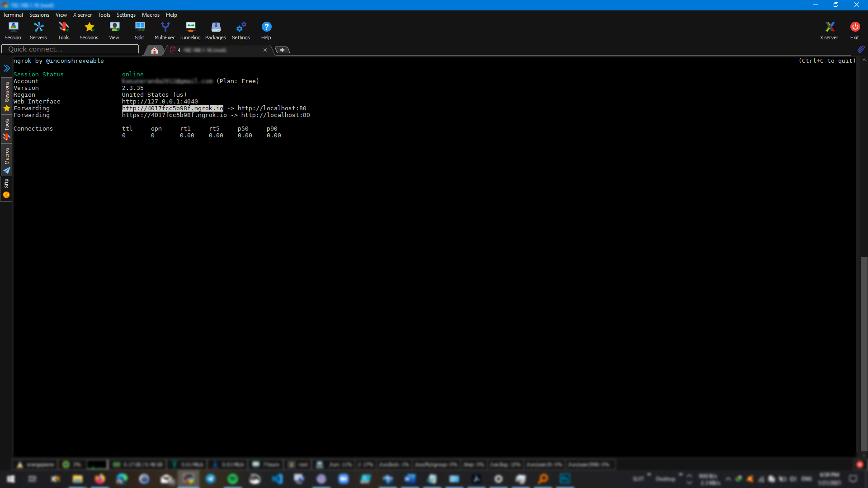Open Visual Studio Code from taskbar
The image size is (868, 488).
point(277,479)
